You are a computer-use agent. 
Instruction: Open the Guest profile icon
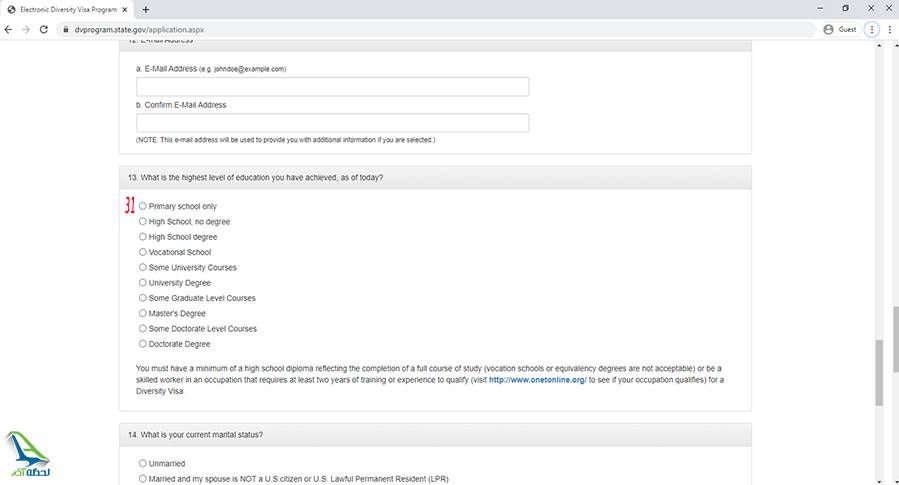(x=828, y=29)
